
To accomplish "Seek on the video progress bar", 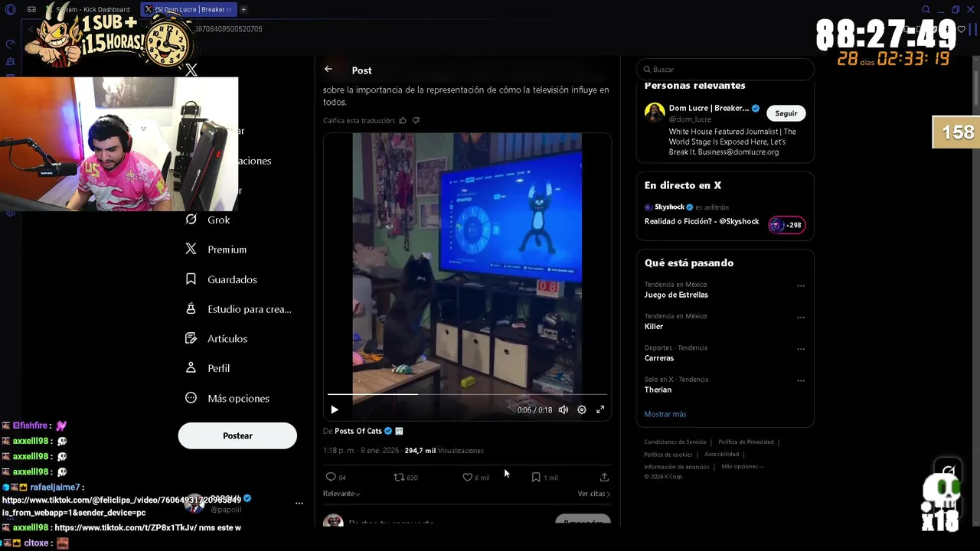I will tap(467, 394).
